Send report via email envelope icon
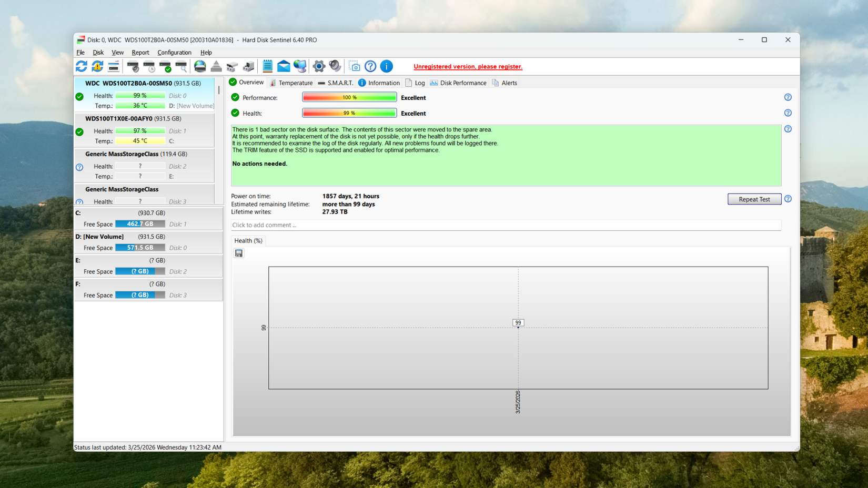The image size is (868, 488). (x=283, y=66)
